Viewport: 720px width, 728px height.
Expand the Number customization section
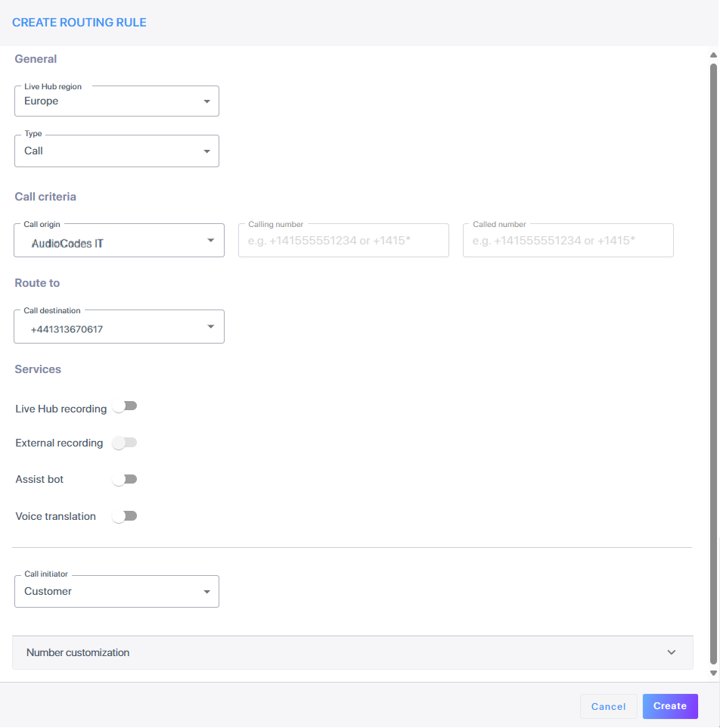352,652
